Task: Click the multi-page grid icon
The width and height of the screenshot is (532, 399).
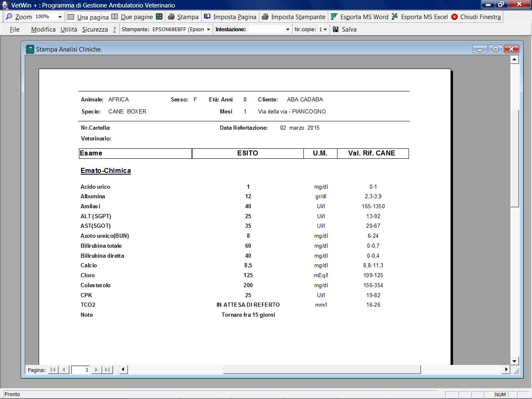Action: [x=159, y=17]
